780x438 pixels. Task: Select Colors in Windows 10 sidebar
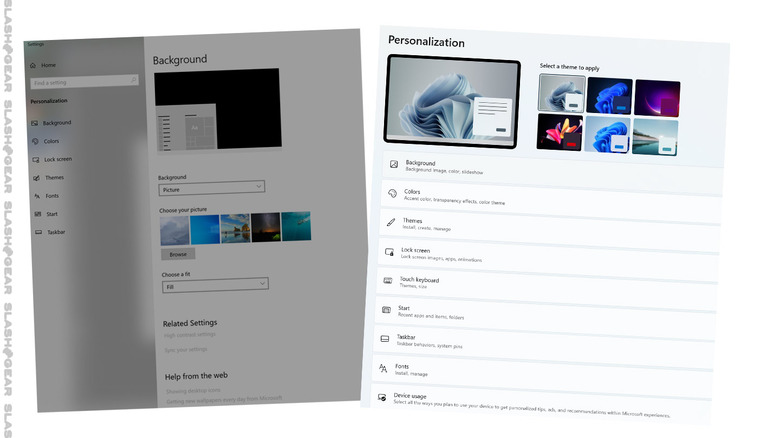pos(51,141)
